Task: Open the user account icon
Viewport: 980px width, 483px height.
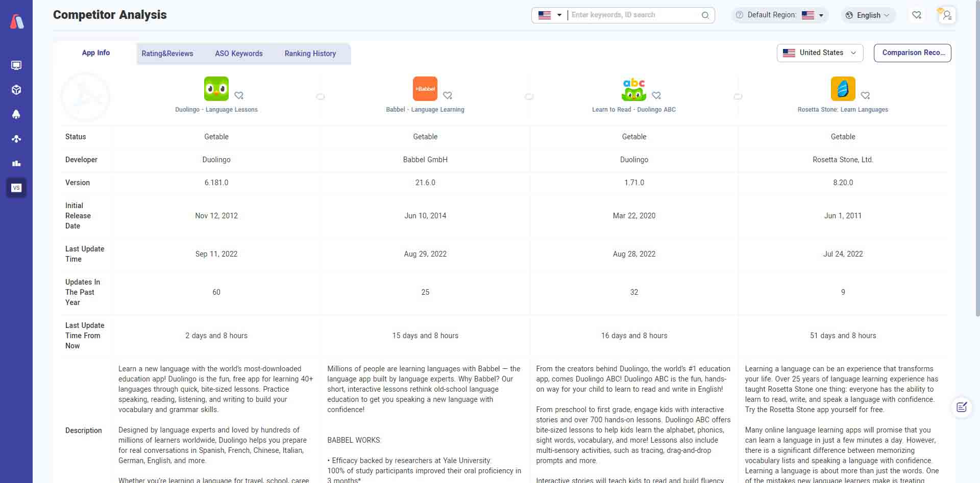Action: click(x=947, y=15)
